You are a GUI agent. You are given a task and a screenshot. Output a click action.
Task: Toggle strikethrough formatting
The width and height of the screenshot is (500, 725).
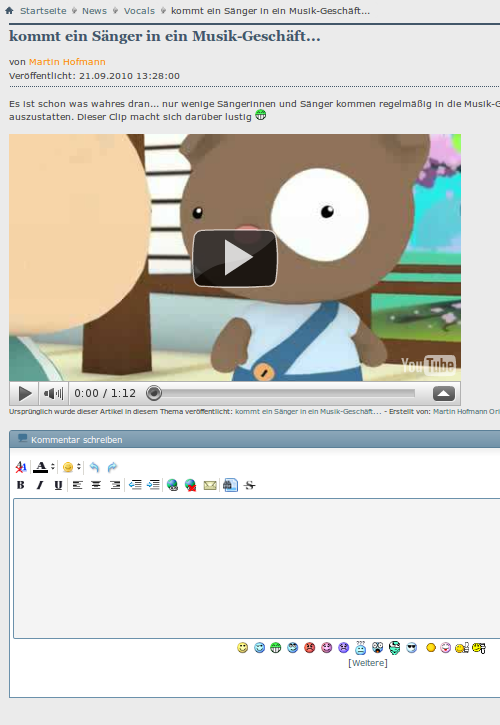click(249, 485)
